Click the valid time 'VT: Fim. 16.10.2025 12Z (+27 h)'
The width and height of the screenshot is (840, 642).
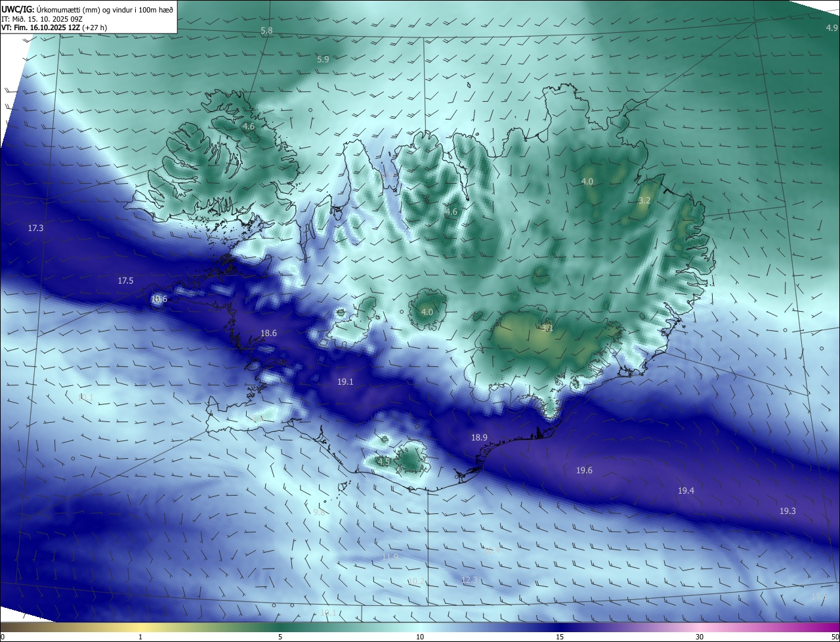click(54, 28)
